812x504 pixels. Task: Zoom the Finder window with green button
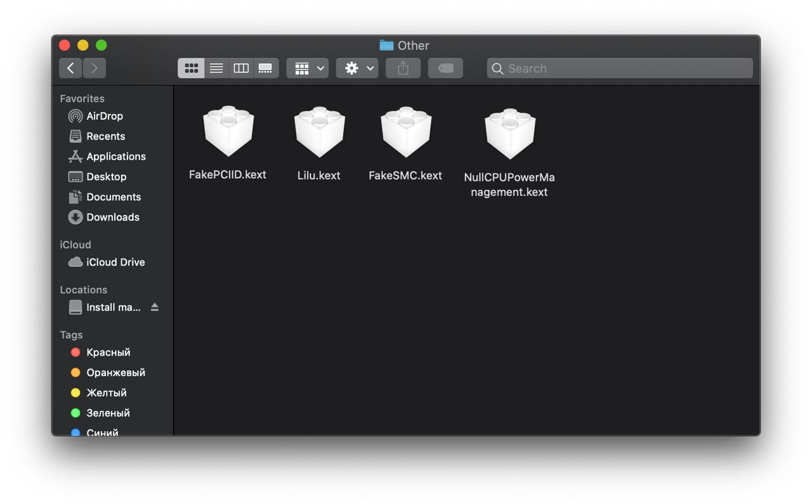[101, 45]
